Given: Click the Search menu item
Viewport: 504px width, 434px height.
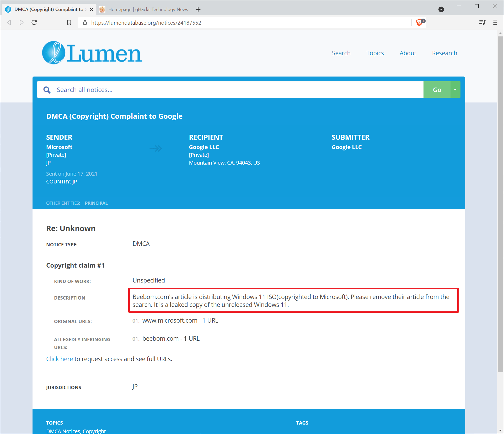Looking at the screenshot, I should (x=342, y=53).
